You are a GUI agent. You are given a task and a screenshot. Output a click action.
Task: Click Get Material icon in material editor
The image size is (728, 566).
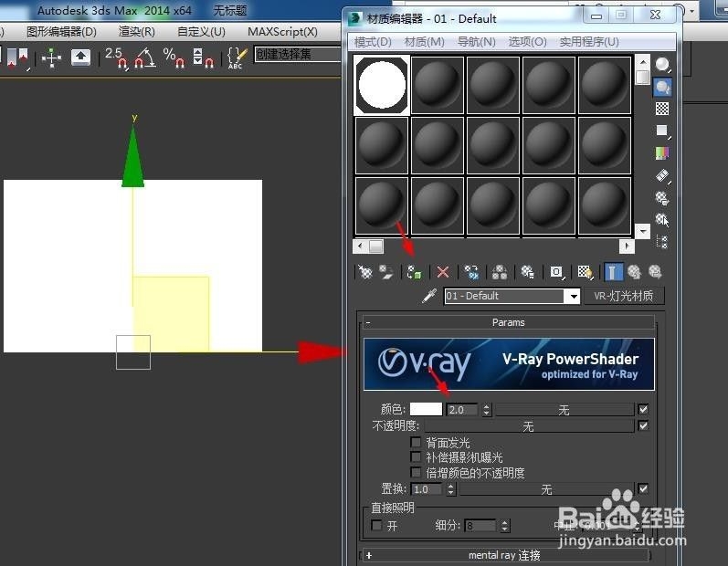coord(365,272)
